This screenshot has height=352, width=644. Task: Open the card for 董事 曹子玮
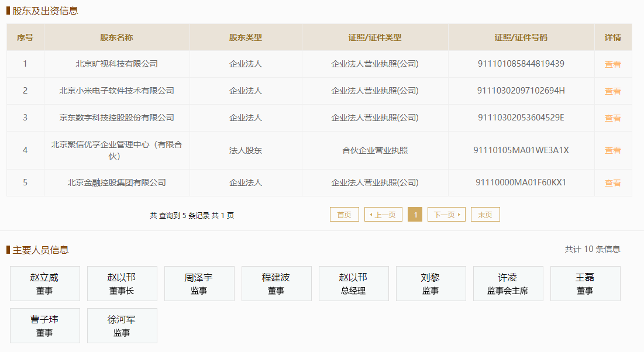point(44,325)
